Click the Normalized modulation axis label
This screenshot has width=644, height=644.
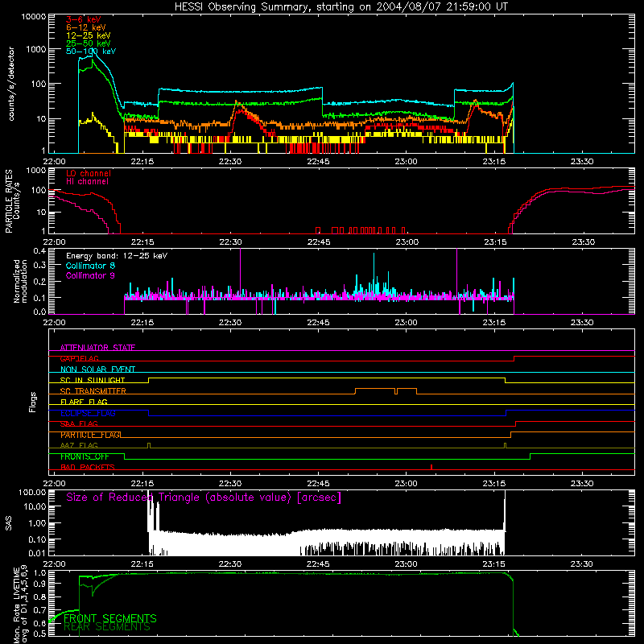tap(19, 281)
